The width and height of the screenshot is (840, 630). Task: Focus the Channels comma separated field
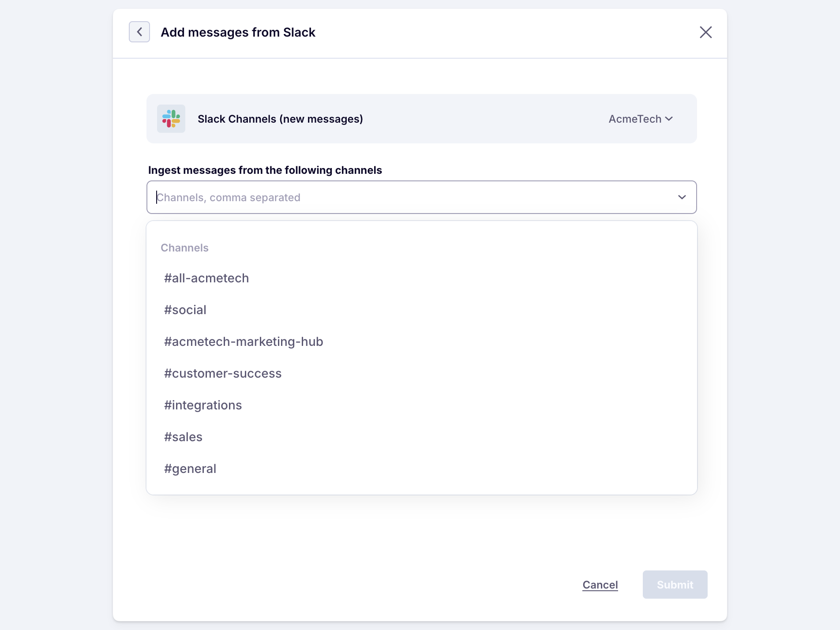(x=397, y=197)
